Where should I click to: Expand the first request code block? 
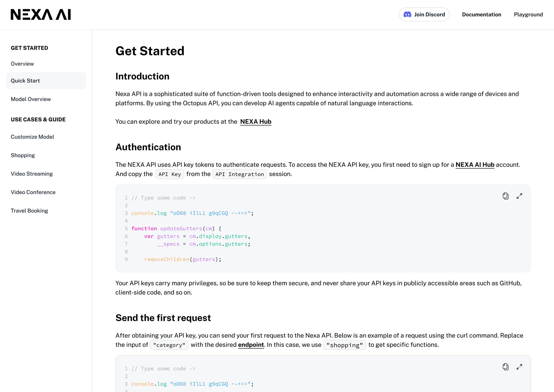click(x=519, y=367)
